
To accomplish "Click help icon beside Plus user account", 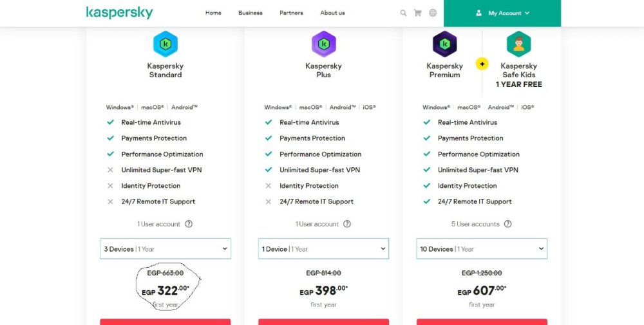I will pos(347,224).
